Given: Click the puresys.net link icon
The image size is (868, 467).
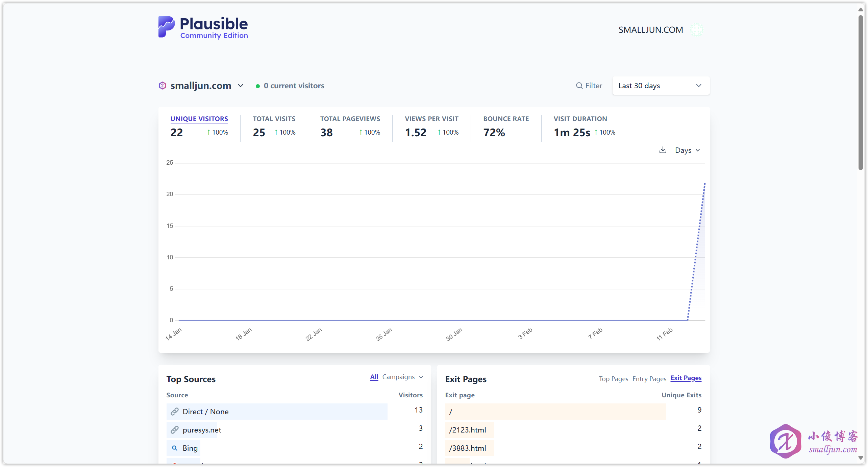Looking at the screenshot, I should 175,430.
